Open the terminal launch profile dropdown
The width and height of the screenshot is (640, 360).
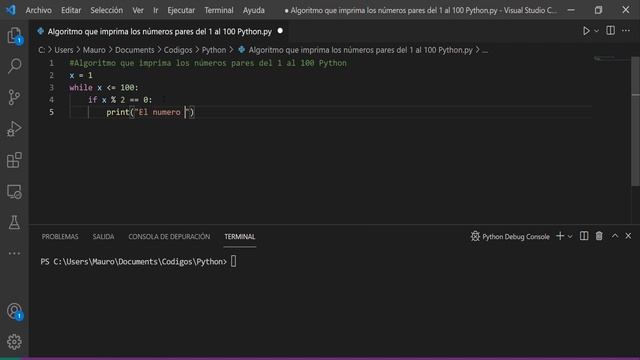click(x=570, y=236)
